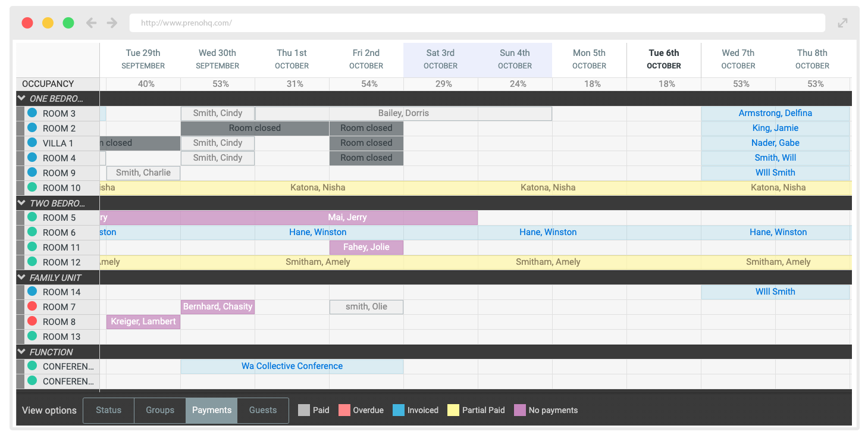Click the No payments purple legend swatch
This screenshot has height=444, width=868.
520,410
